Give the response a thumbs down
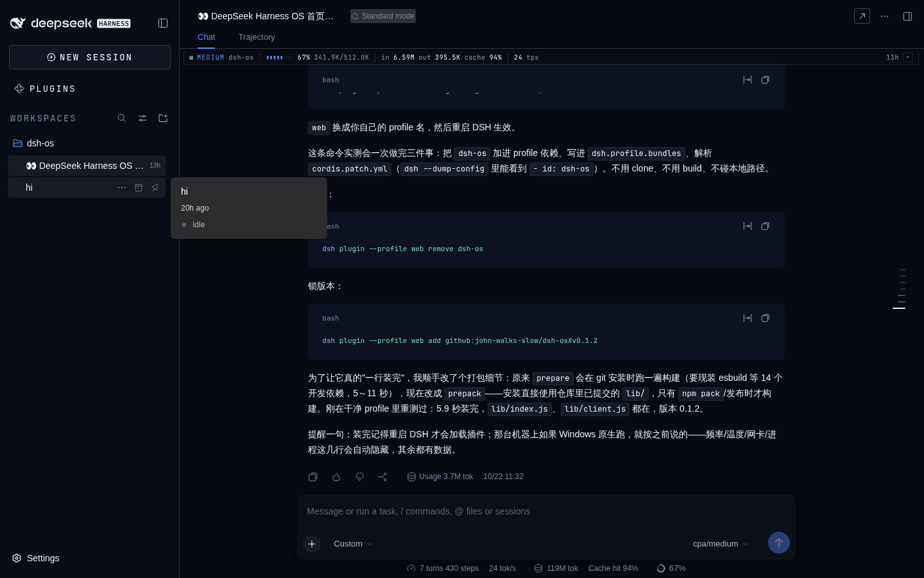 coord(359,477)
